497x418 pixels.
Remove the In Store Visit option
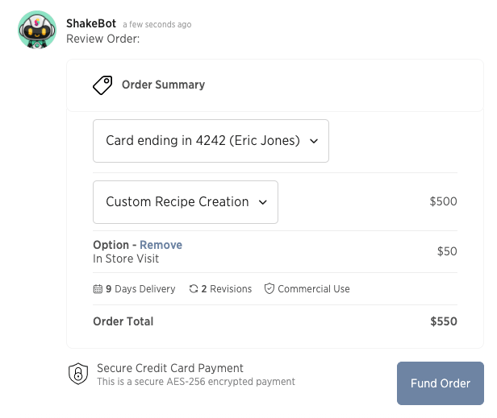point(161,245)
